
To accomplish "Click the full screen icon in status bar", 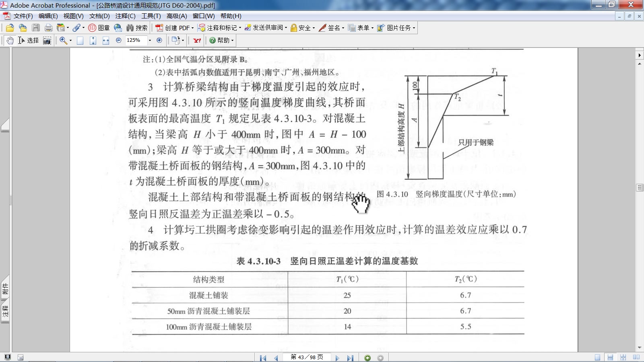I will [7, 357].
